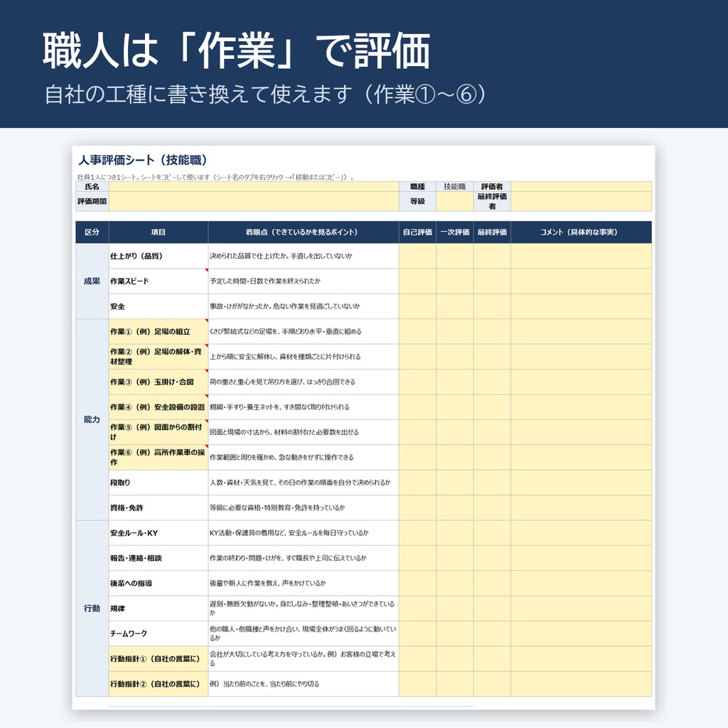Click the description starting 作業範囲と周りを確かめ
728x728 pixels.
pyautogui.click(x=303, y=457)
